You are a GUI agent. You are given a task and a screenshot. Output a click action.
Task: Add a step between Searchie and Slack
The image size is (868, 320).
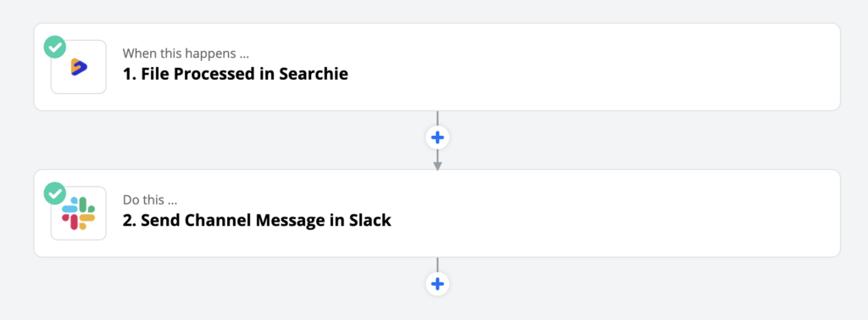[437, 138]
